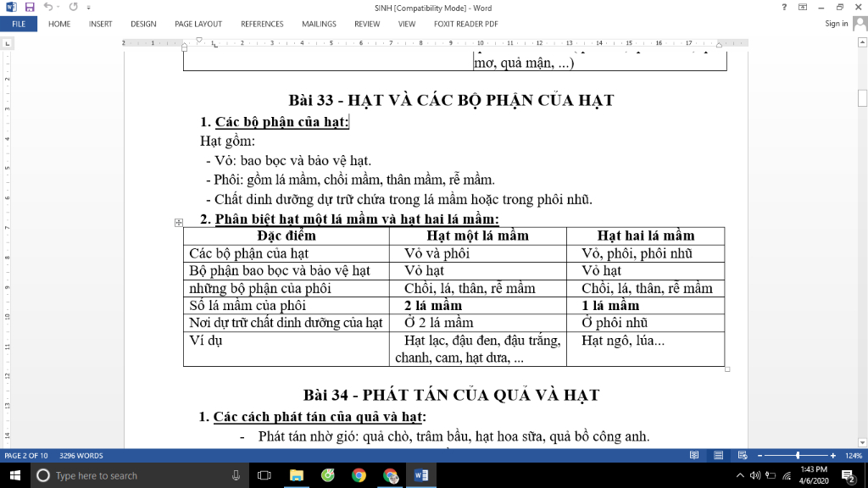The height and width of the screenshot is (488, 868).
Task: Click the tab stop selector at ruler corner
Action: point(7,43)
